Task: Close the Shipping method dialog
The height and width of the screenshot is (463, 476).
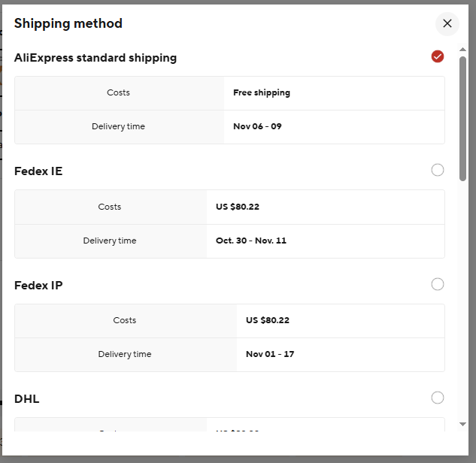Action: (x=447, y=23)
